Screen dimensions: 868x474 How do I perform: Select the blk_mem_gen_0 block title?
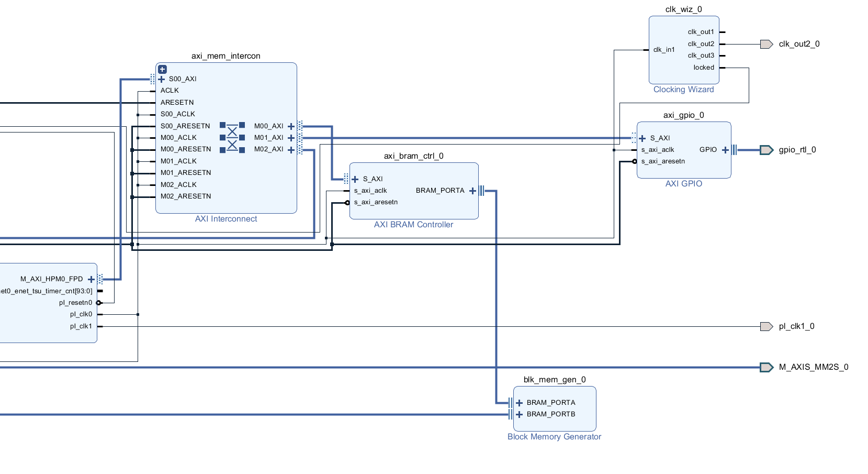555,380
